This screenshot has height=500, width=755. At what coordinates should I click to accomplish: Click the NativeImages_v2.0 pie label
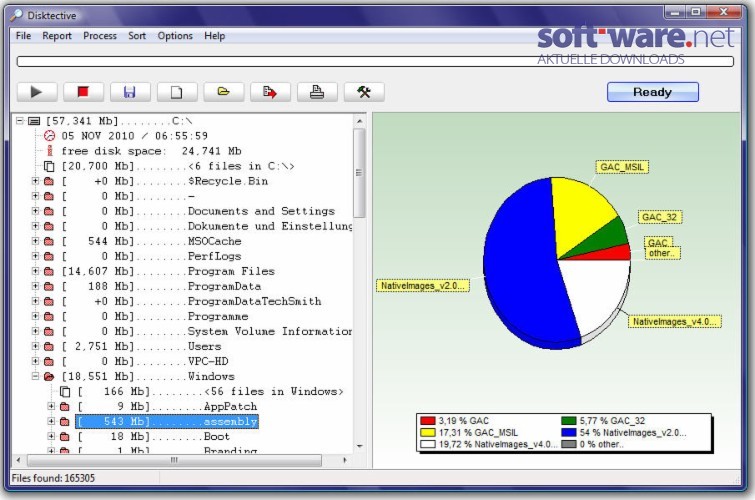point(423,286)
